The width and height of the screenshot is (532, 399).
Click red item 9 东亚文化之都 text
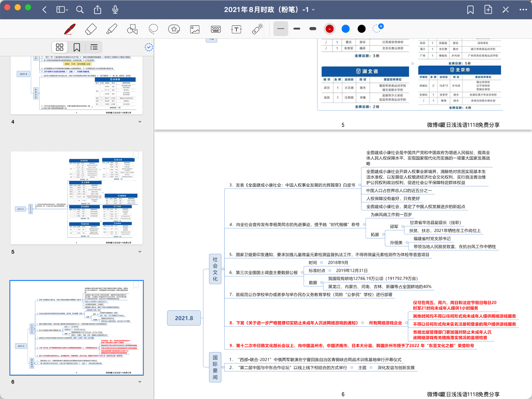click(352, 346)
